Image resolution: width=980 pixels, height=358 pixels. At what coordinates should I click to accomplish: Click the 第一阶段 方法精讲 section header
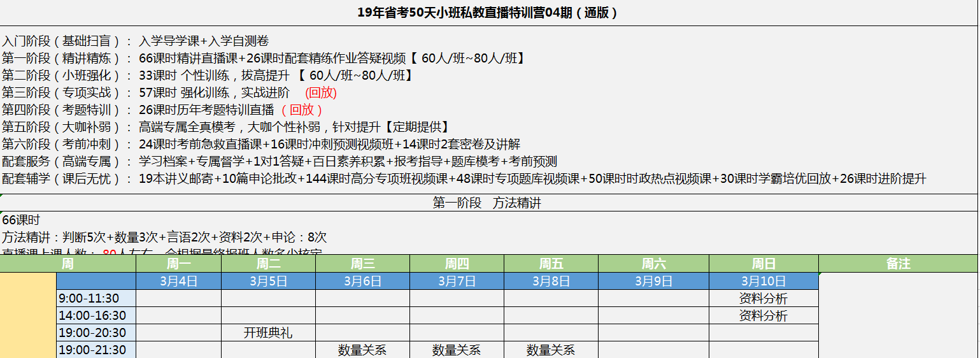tap(487, 203)
